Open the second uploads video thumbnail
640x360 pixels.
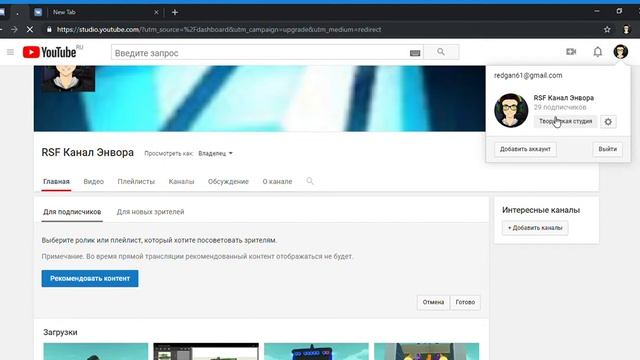click(x=206, y=351)
